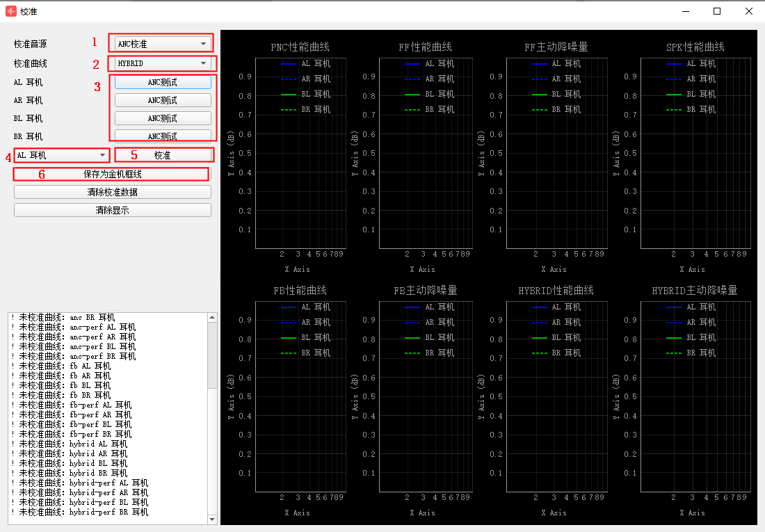Click the log panel scroll down arrow
The height and width of the screenshot is (532, 765).
click(212, 519)
